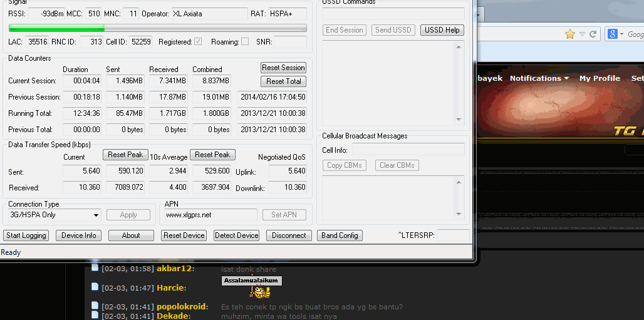This screenshot has height=320, width=644.
Task: Click the signal strength progress bar
Action: coord(158,28)
